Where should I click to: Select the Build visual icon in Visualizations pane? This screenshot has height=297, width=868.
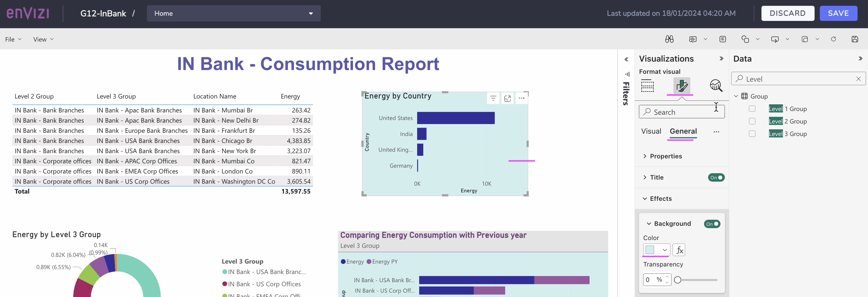coord(648,86)
